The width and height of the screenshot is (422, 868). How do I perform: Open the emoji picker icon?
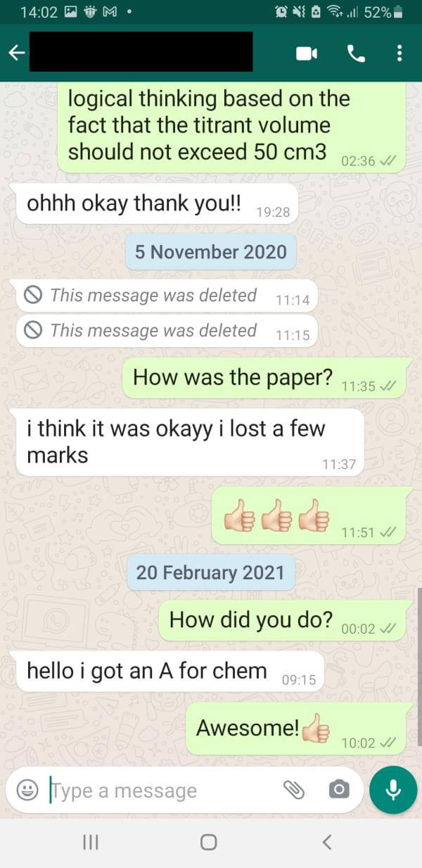pyautogui.click(x=27, y=791)
